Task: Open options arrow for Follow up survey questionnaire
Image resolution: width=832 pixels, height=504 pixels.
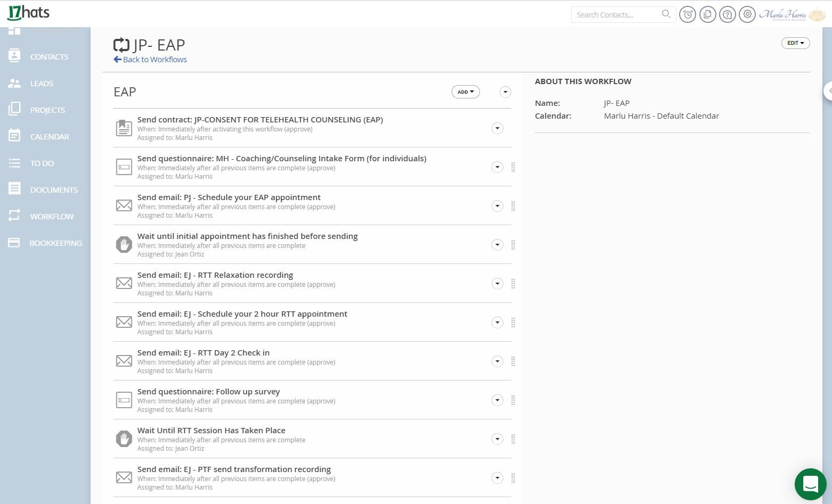Action: coord(497,400)
